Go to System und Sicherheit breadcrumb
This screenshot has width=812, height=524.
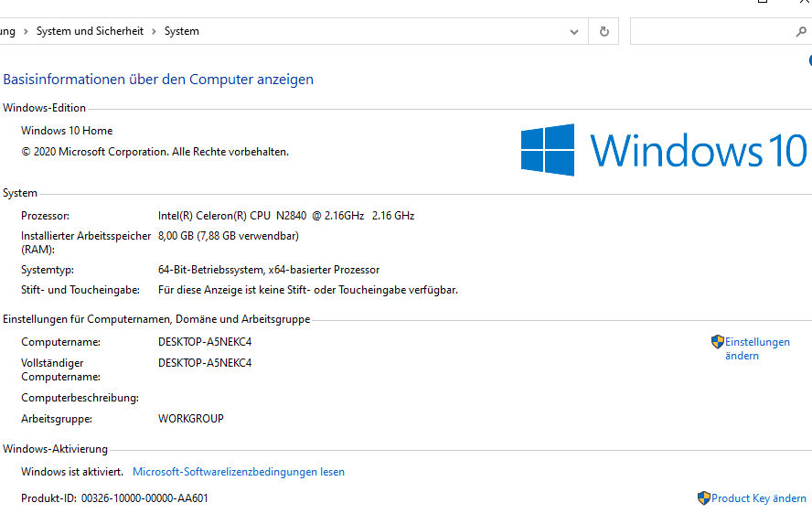click(90, 31)
